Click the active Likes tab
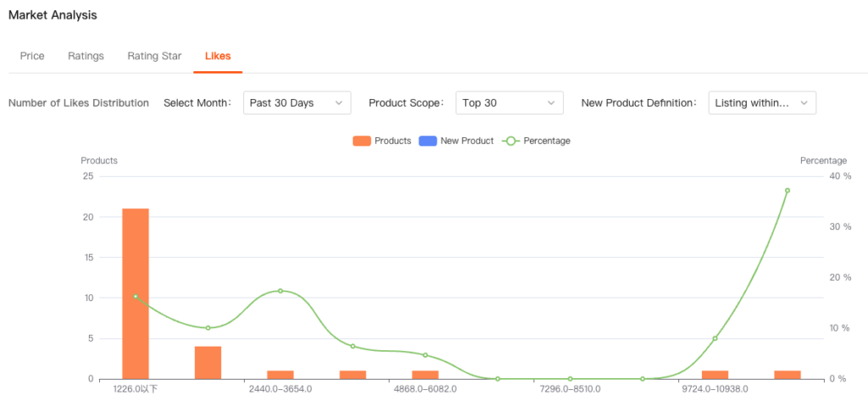This screenshot has height=406, width=868. (x=218, y=56)
